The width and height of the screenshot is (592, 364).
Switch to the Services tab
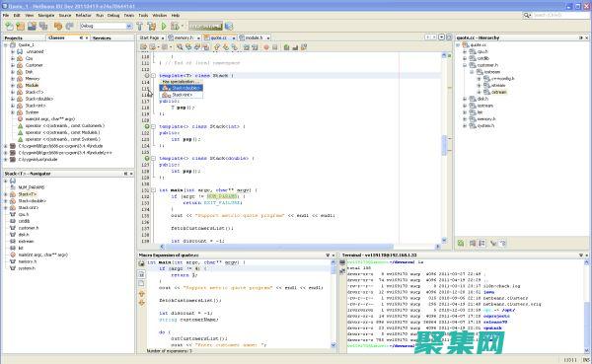(x=102, y=38)
